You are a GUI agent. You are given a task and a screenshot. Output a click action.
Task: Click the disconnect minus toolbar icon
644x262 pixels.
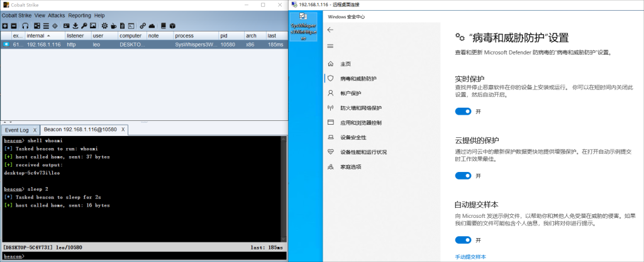(x=14, y=26)
